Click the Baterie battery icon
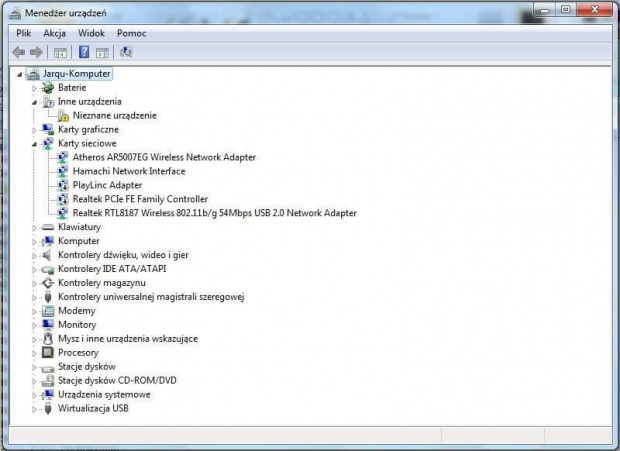This screenshot has width=620, height=451. coord(47,87)
